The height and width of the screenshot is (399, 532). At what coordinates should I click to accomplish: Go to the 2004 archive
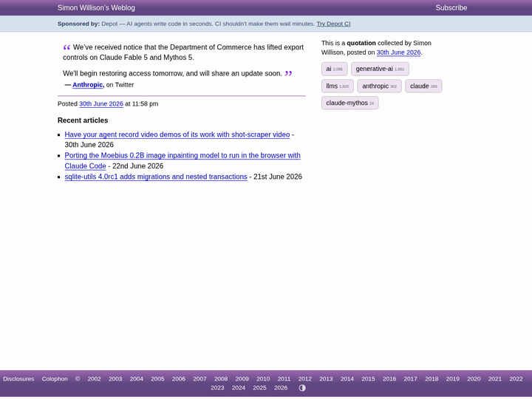click(x=137, y=379)
